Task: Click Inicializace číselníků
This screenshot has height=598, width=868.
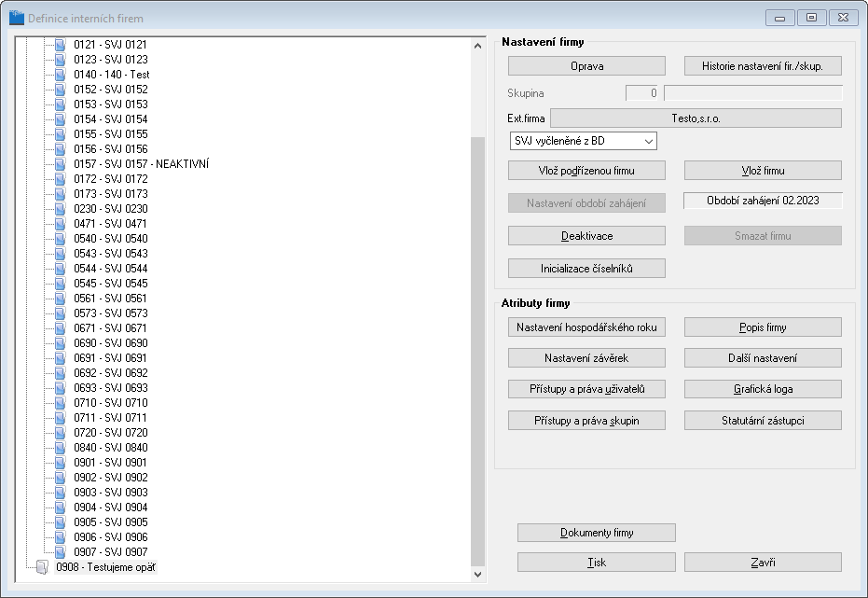Action: [586, 269]
